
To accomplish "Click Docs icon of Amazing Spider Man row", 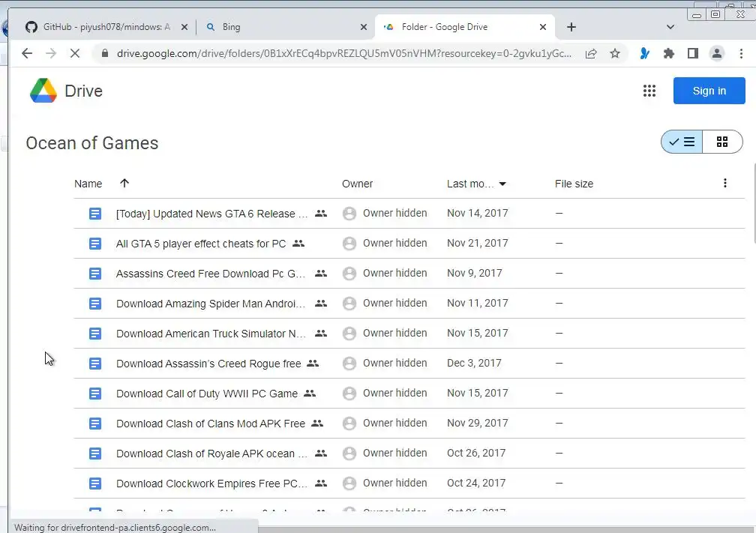I will pyautogui.click(x=95, y=304).
